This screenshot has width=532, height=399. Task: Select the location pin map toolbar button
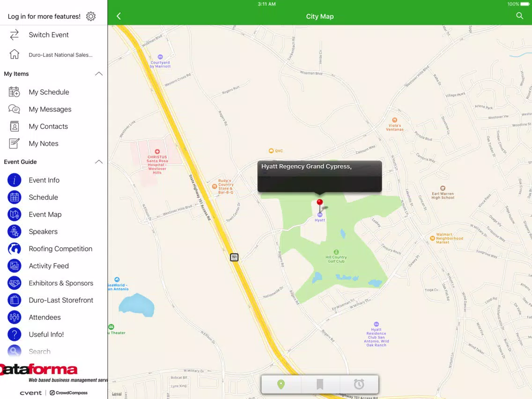click(x=281, y=384)
